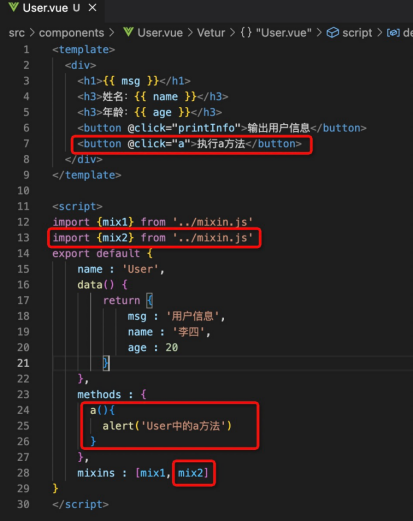Click line number 21 in gutter

click(23, 363)
